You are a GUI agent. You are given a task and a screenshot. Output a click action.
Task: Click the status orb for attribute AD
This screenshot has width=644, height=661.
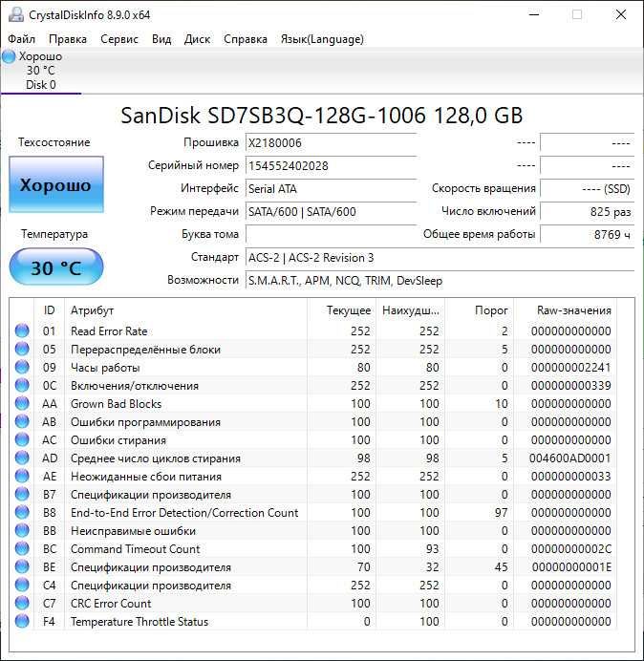22,458
